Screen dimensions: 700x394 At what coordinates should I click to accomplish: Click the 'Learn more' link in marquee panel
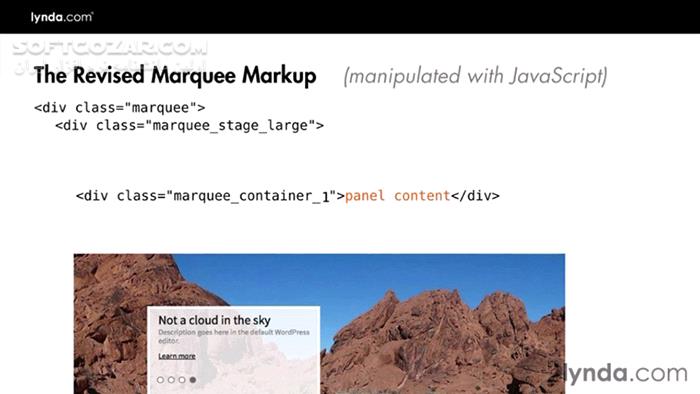click(x=177, y=356)
